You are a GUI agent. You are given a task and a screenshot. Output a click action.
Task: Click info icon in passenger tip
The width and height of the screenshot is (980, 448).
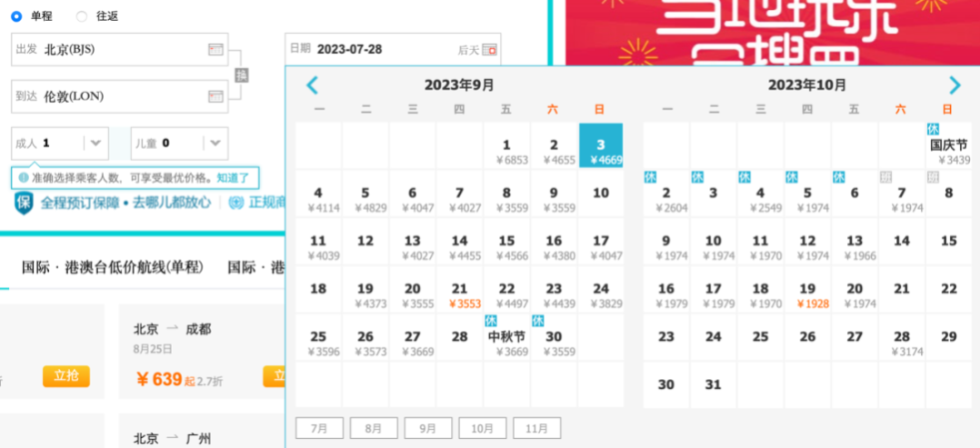click(x=24, y=178)
